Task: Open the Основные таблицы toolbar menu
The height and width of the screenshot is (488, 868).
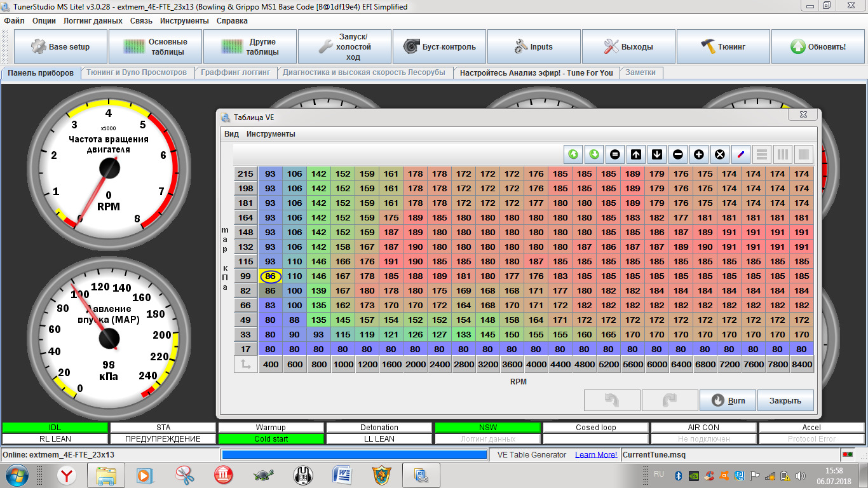Action: (155, 46)
